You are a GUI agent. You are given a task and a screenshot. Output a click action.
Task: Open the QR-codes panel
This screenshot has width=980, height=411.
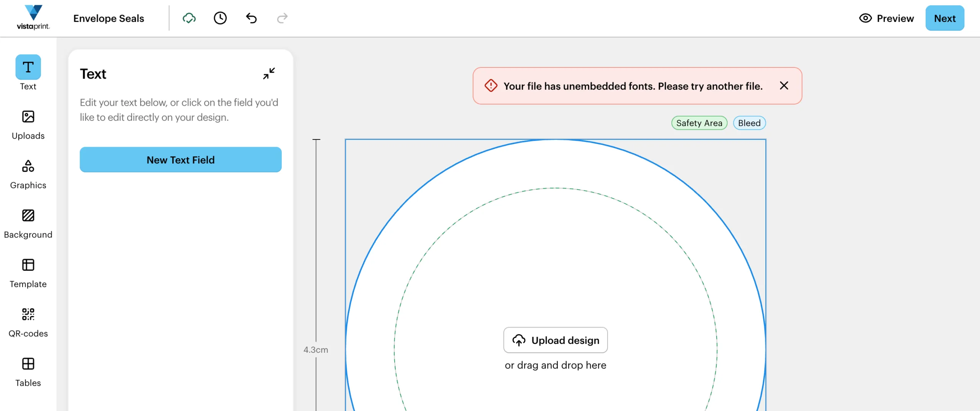(x=28, y=323)
